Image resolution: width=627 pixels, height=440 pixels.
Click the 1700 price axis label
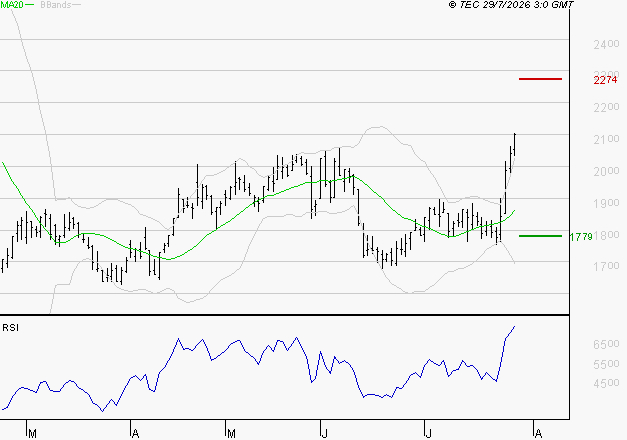click(606, 266)
